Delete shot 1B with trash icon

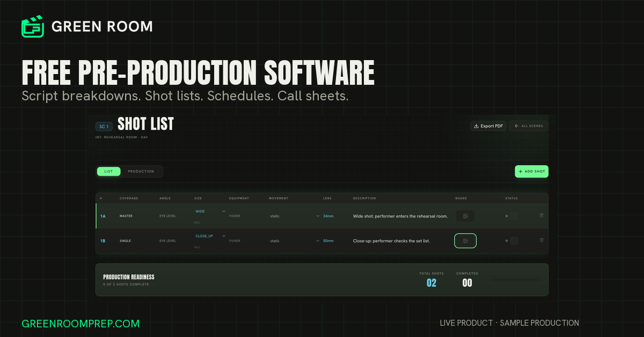541,240
